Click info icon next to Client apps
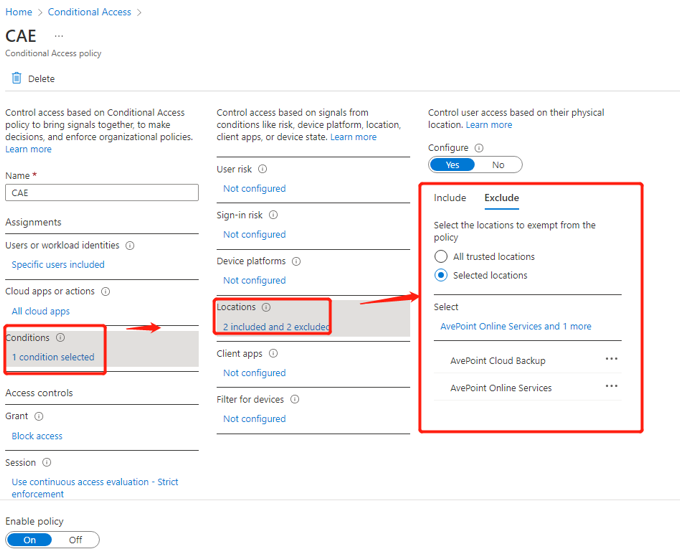Viewport: 680px width, 552px height. [x=274, y=353]
